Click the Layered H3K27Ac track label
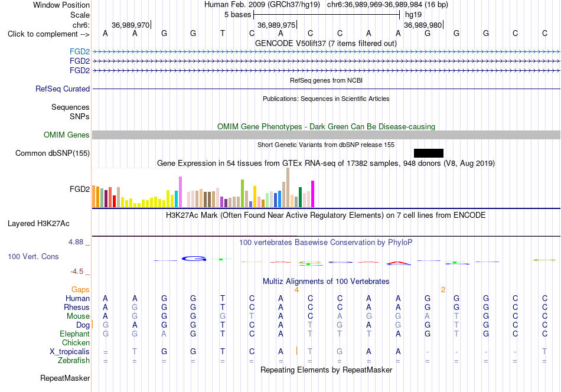The image size is (561, 392). [x=38, y=224]
